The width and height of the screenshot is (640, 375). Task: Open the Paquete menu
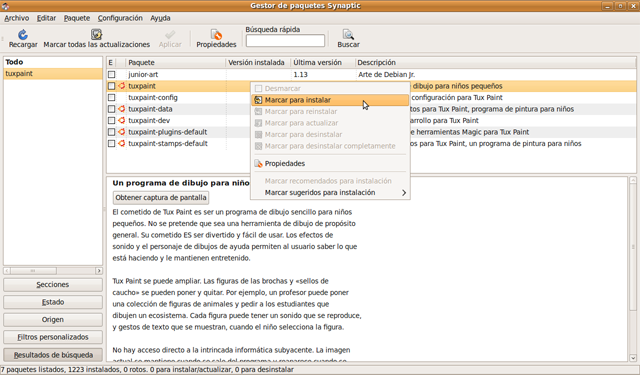coord(77,18)
